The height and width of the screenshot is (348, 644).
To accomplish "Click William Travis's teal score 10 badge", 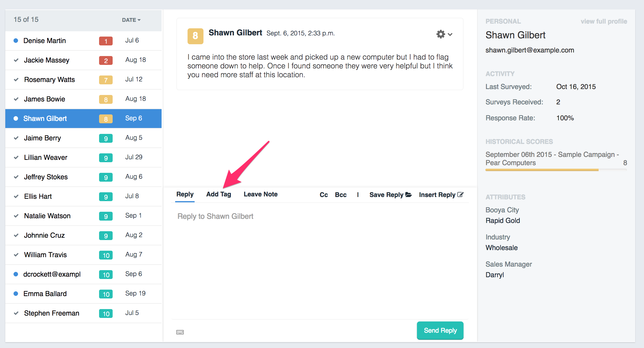I will coord(106,255).
